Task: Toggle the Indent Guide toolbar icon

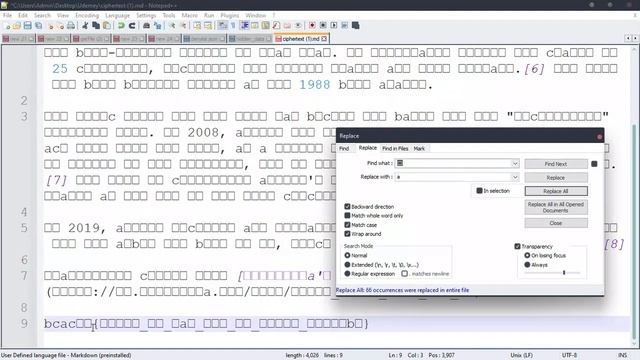Action: [244, 25]
